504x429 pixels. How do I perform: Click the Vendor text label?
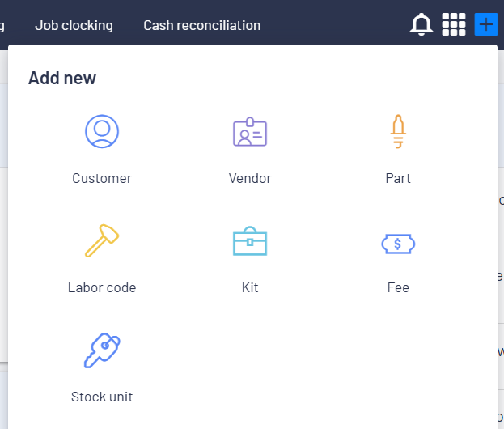pos(250,179)
